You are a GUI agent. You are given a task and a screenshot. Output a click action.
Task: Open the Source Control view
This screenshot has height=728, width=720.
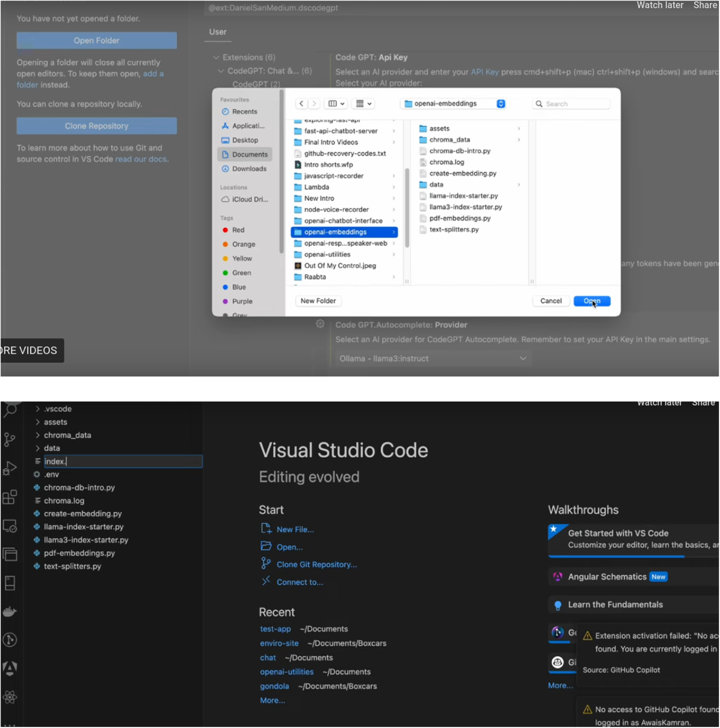(x=9, y=440)
